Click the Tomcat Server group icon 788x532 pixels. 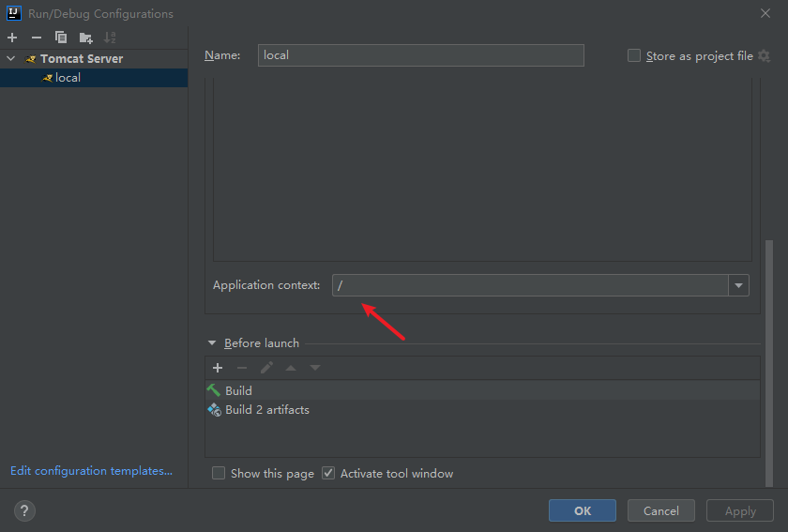(x=31, y=59)
